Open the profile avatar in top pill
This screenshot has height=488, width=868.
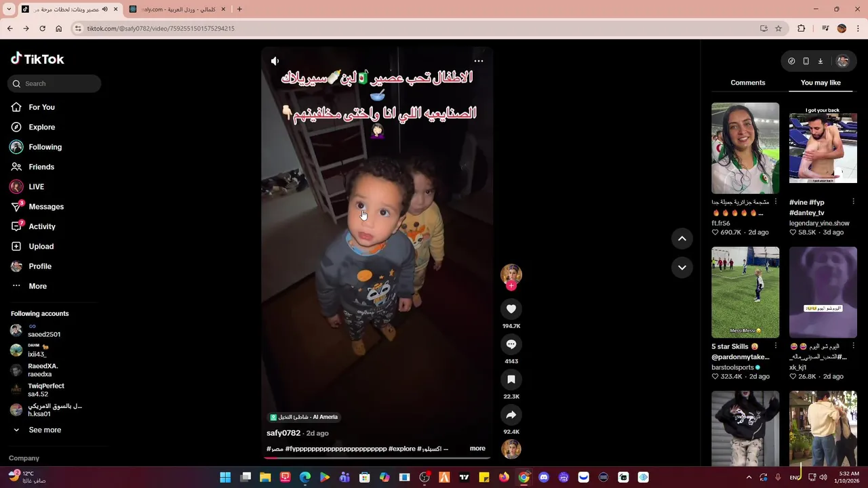(842, 61)
